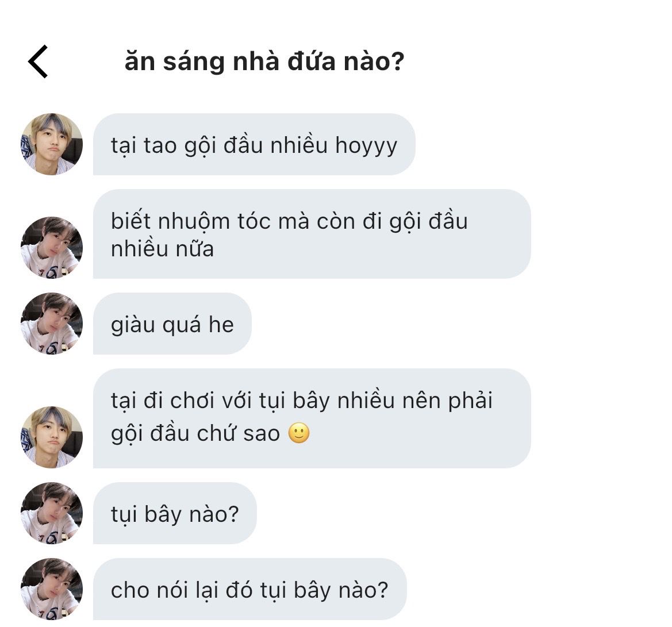This screenshot has height=627, width=672.
Task: Tap avatar beside "giàu quá he" message
Action: click(x=52, y=324)
